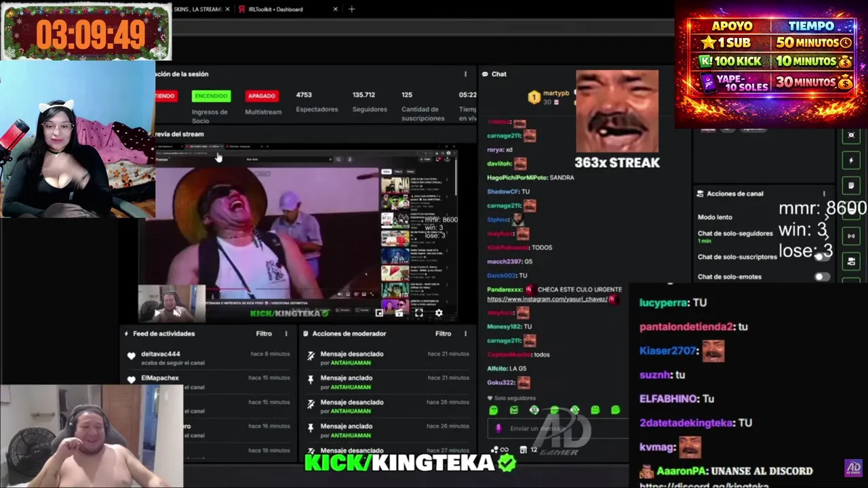Select Alfcito username in chat
Viewport: 868px width, 488px height.
tap(496, 369)
